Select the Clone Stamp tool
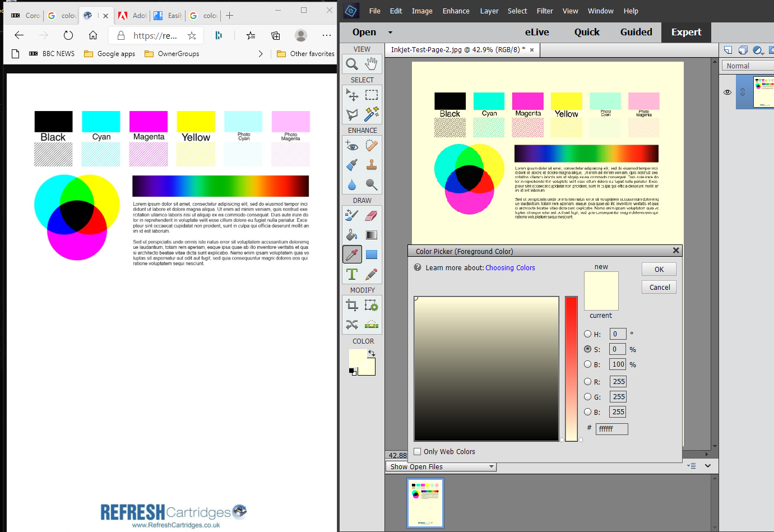Screen dimensions: 774x532 point(370,164)
